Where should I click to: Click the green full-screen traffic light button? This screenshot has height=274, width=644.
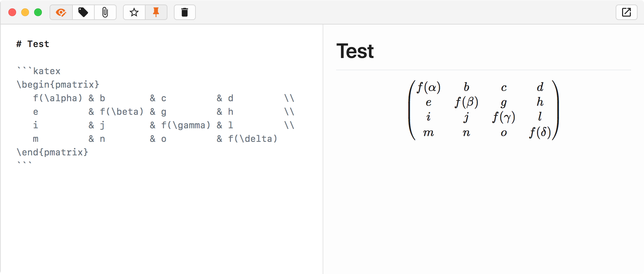point(38,12)
